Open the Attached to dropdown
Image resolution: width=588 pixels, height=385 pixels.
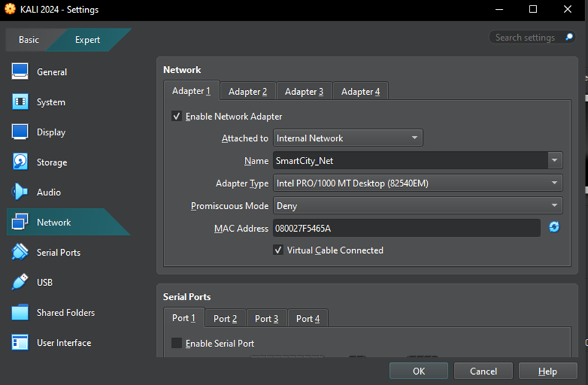(348, 138)
